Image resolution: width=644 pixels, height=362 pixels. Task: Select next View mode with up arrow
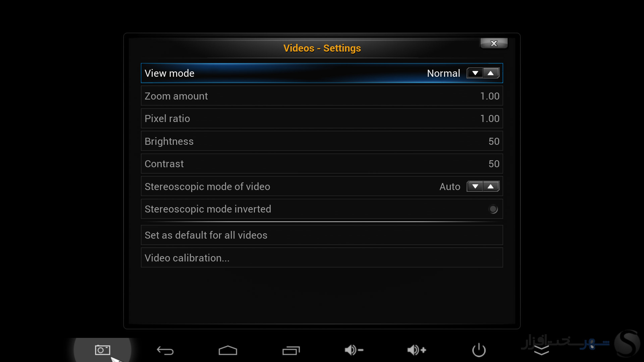(491, 73)
